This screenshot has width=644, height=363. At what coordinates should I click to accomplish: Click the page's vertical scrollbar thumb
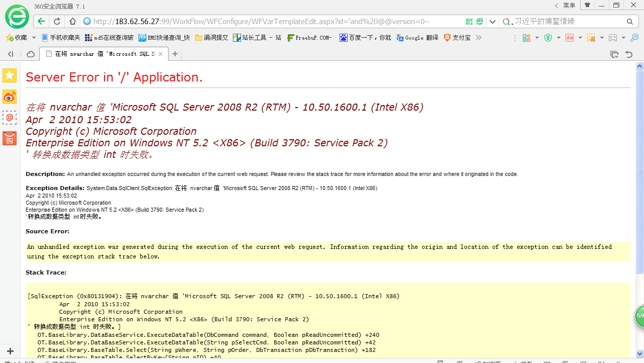[639, 172]
